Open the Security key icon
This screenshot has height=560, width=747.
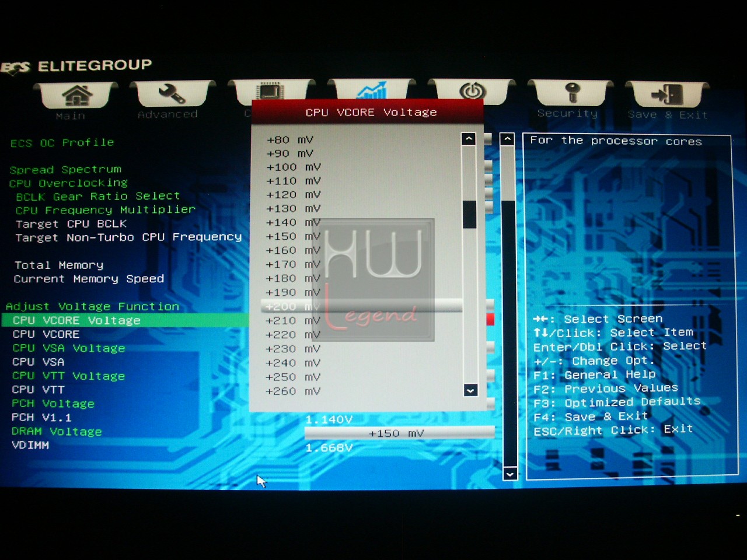coord(571,92)
